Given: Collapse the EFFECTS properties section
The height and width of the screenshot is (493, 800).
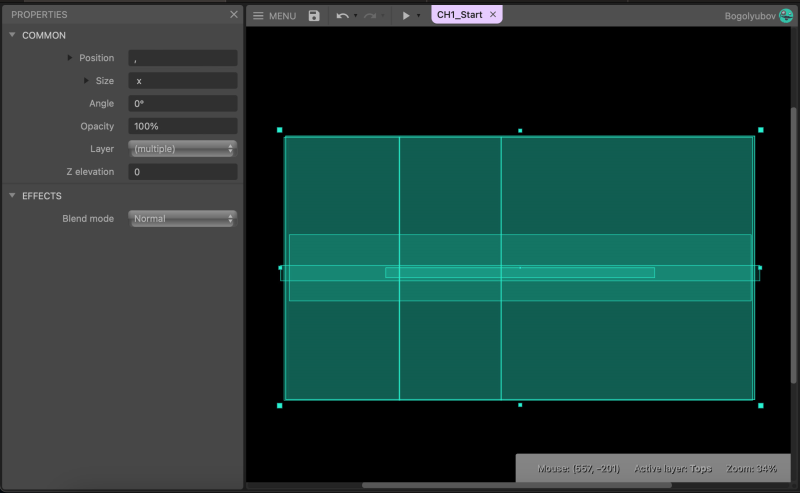Looking at the screenshot, I should pyautogui.click(x=12, y=195).
